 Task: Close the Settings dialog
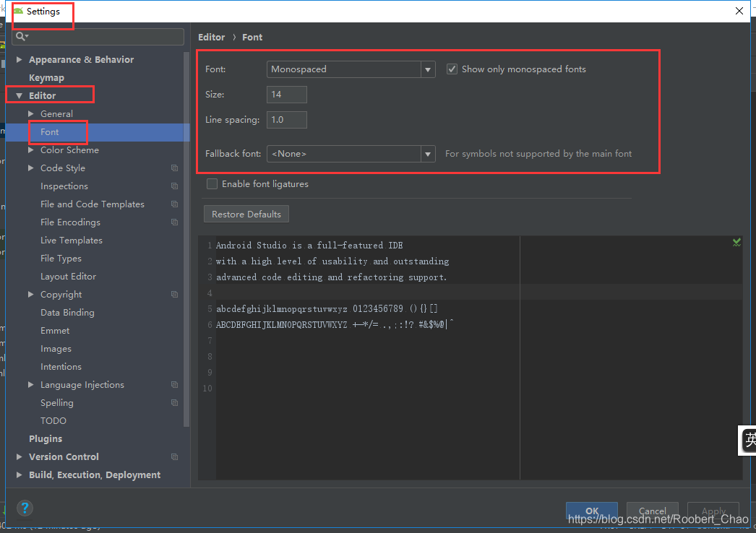(x=739, y=11)
